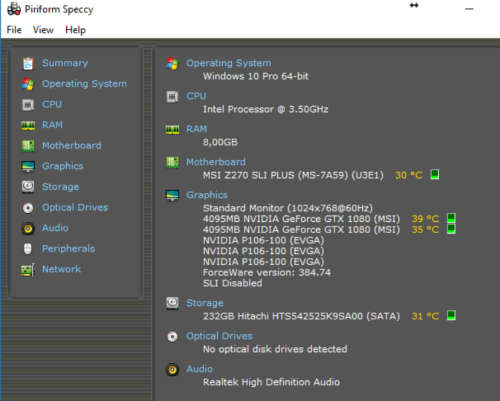Viewport: 500px width, 401px height.
Task: Click the drive icon beside Storage heading in main panel
Action: [172, 303]
